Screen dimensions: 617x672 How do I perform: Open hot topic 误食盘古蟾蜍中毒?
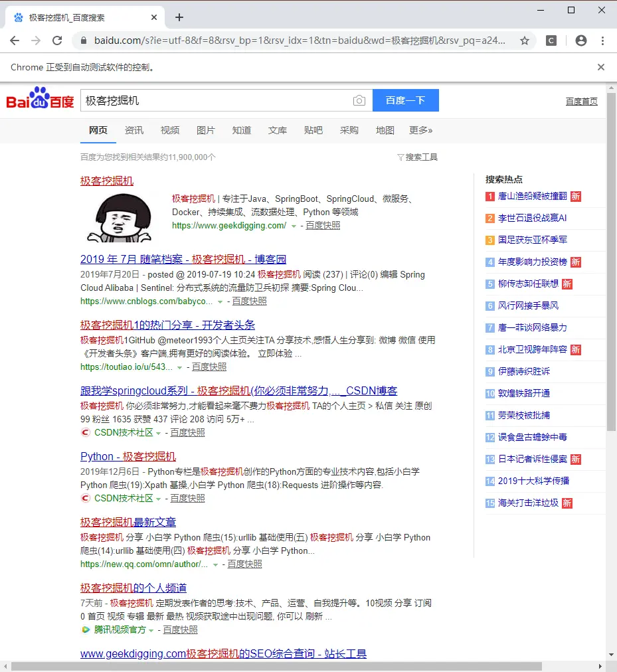(533, 437)
